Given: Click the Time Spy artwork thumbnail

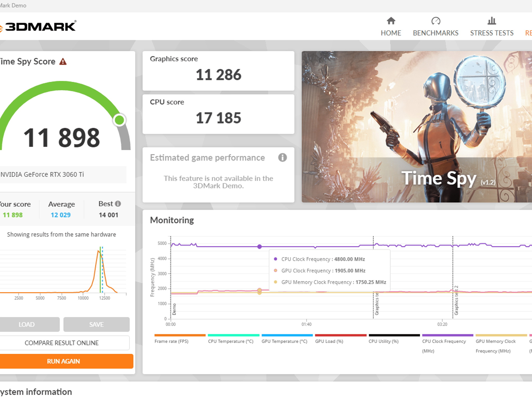Looking at the screenshot, I should 417,127.
